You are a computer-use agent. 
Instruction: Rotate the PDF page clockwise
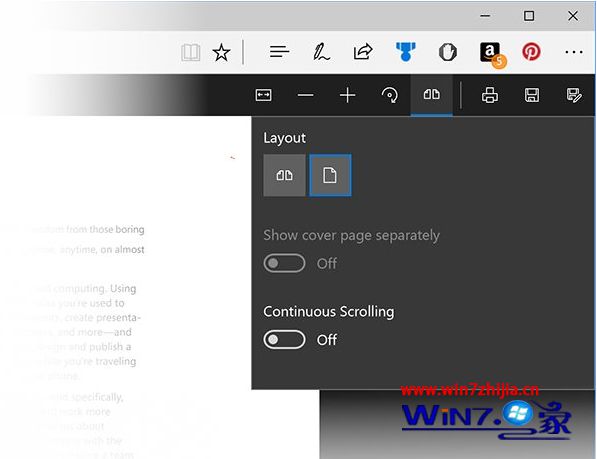(389, 95)
